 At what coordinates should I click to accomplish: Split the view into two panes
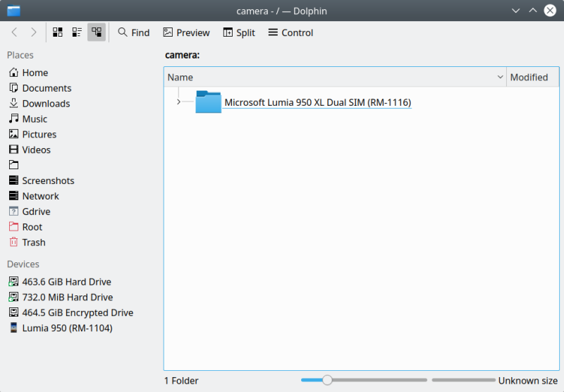(239, 32)
